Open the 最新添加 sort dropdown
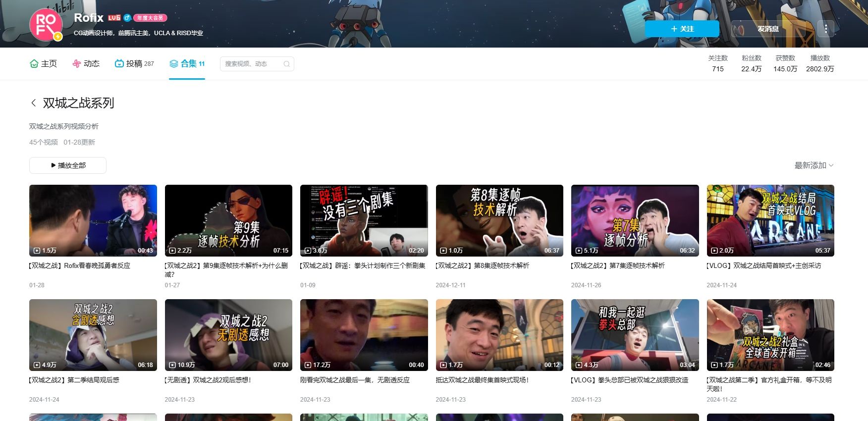 [x=814, y=165]
